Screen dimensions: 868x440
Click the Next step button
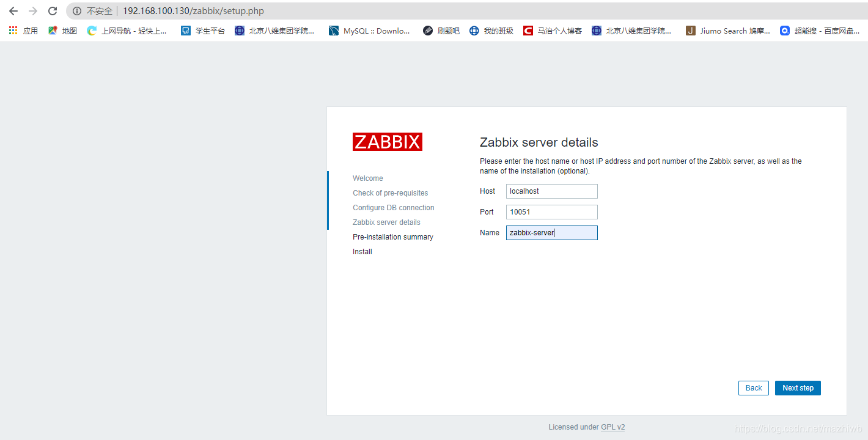point(798,388)
